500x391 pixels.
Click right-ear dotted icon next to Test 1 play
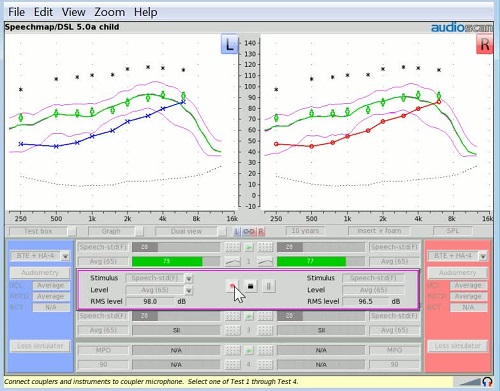click(265, 247)
